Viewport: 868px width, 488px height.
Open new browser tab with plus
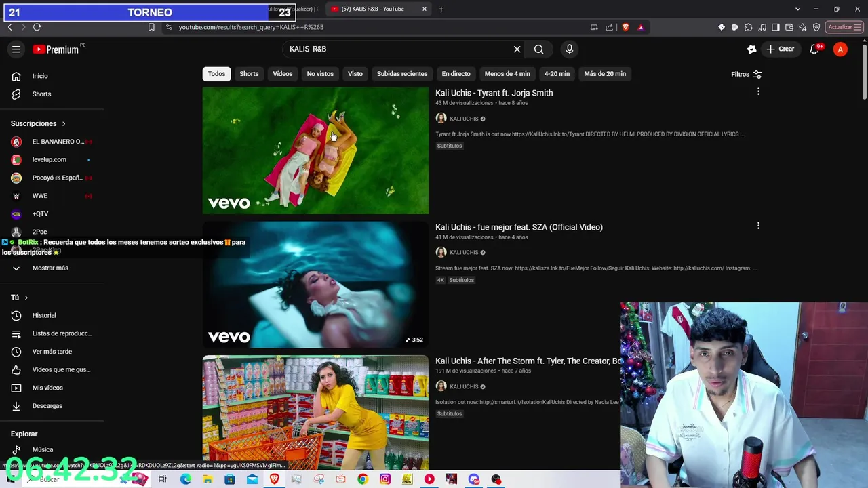click(x=441, y=9)
